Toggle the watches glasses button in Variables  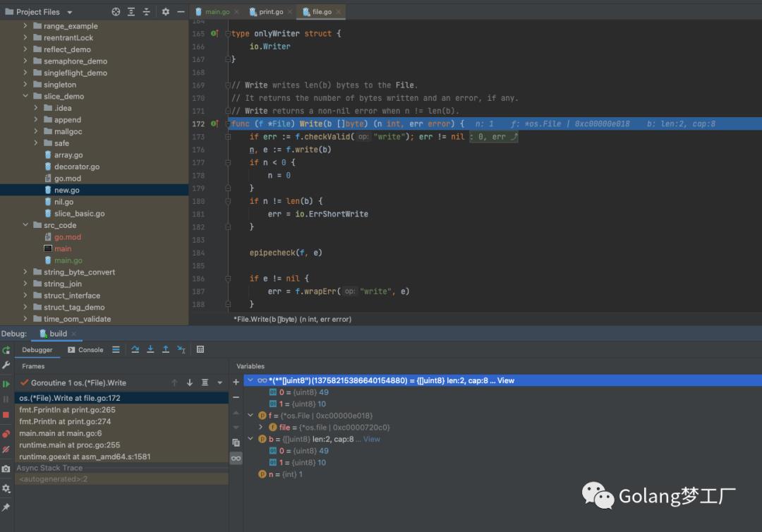[x=236, y=458]
